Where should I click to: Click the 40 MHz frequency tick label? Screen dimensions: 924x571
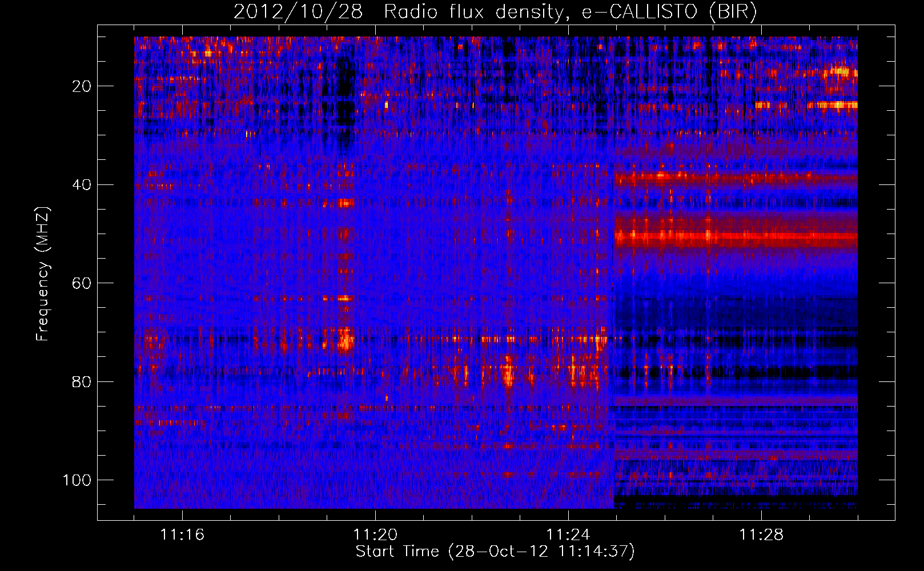coord(82,185)
